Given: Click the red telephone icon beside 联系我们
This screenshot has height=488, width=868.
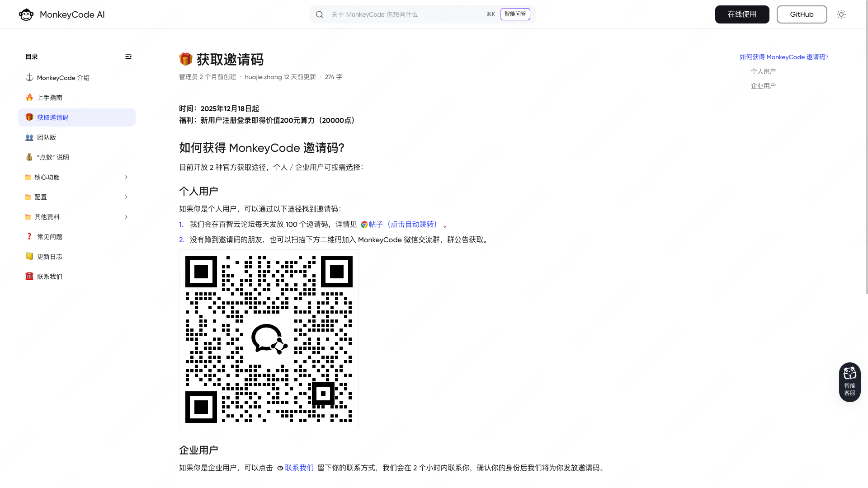Looking at the screenshot, I should click(29, 276).
